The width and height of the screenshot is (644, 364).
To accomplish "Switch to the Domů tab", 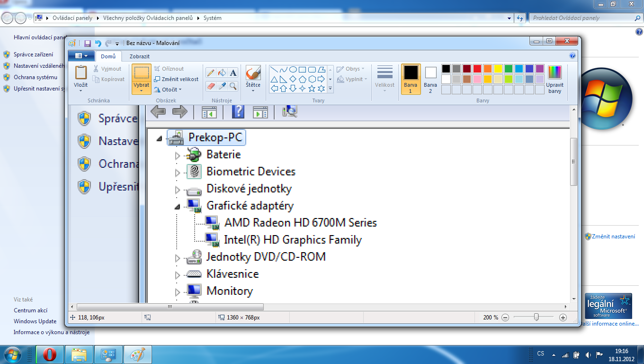I will click(x=108, y=56).
